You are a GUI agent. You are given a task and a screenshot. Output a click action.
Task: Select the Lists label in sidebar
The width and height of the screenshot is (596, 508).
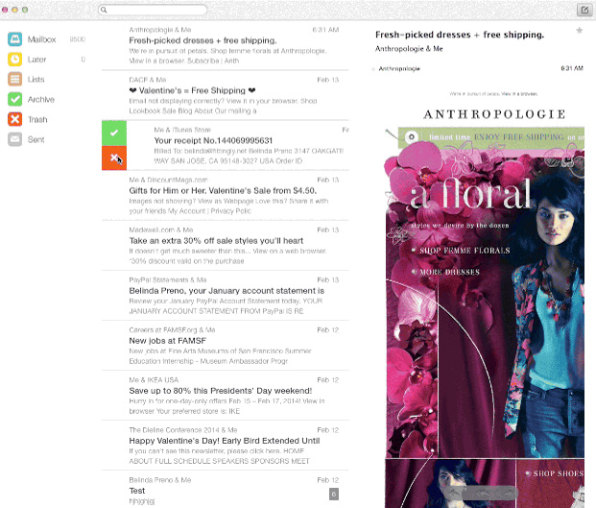click(x=36, y=79)
